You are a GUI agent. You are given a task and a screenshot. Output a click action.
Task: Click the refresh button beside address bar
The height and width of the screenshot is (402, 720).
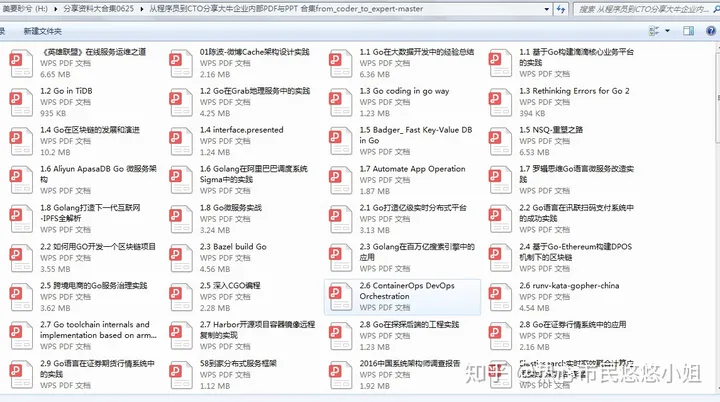(561, 9)
